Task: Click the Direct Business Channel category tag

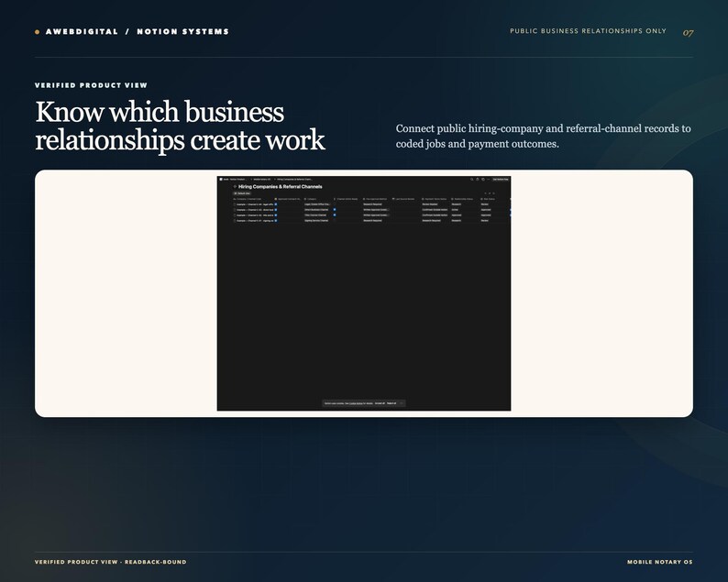Action: pos(316,210)
